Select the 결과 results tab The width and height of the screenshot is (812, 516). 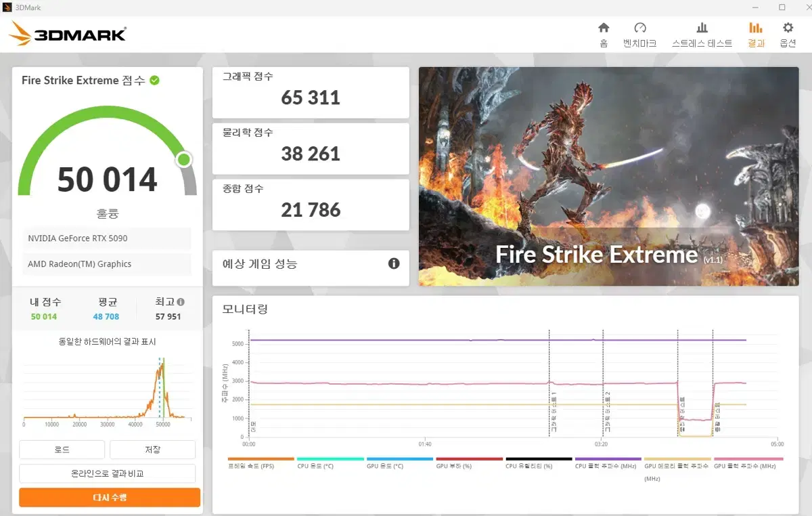tap(756, 35)
